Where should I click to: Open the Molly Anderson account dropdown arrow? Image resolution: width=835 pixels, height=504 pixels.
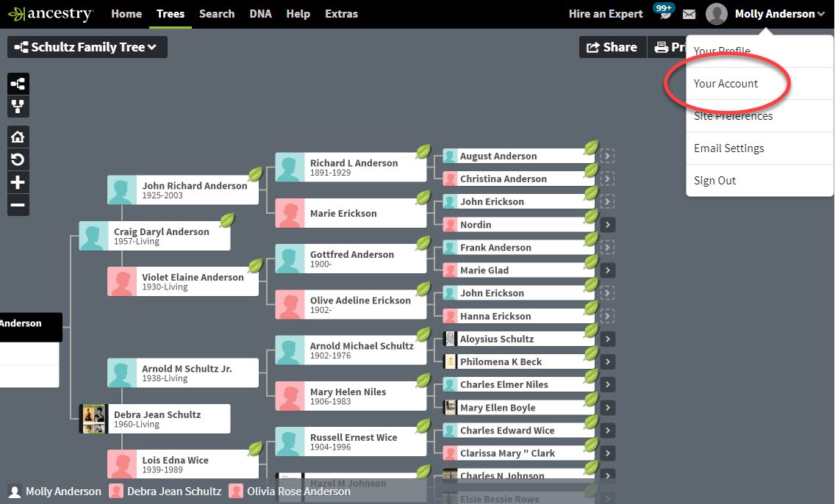click(820, 15)
